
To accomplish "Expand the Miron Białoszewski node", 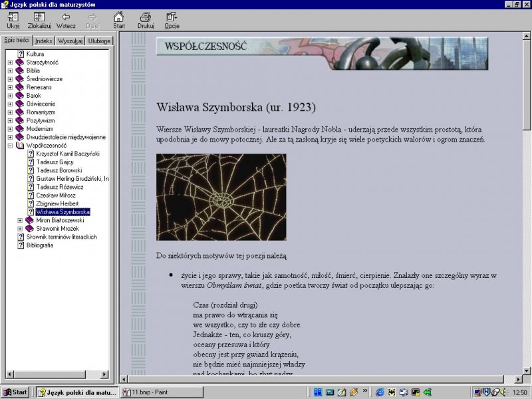I will pos(20,221).
